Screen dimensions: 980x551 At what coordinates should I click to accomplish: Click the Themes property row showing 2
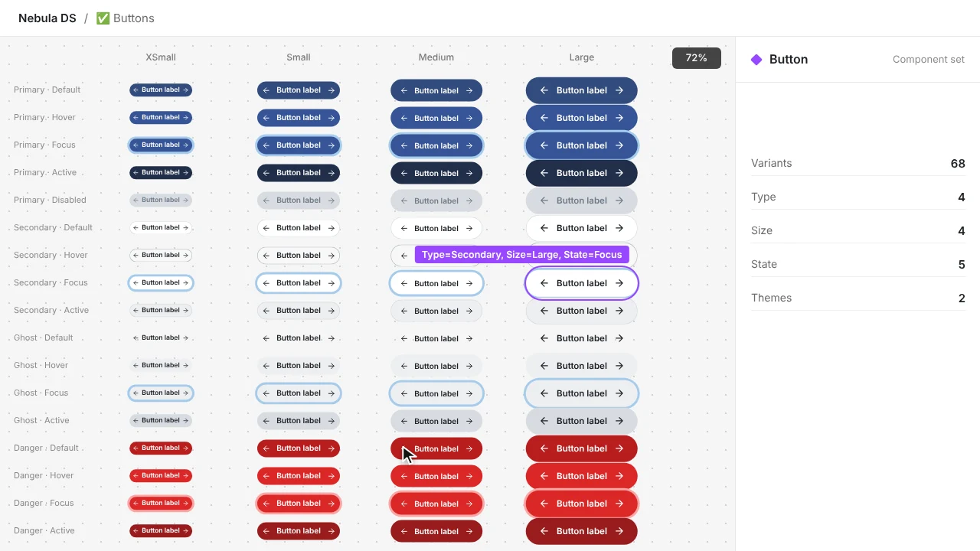[858, 298]
